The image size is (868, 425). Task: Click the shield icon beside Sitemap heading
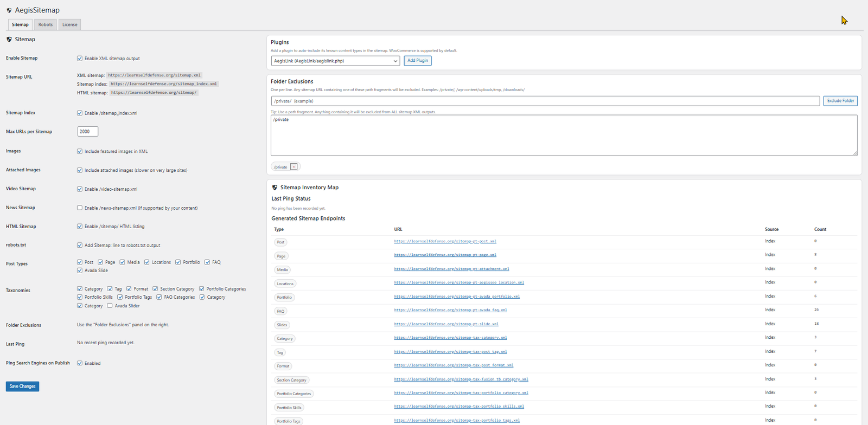pos(9,40)
